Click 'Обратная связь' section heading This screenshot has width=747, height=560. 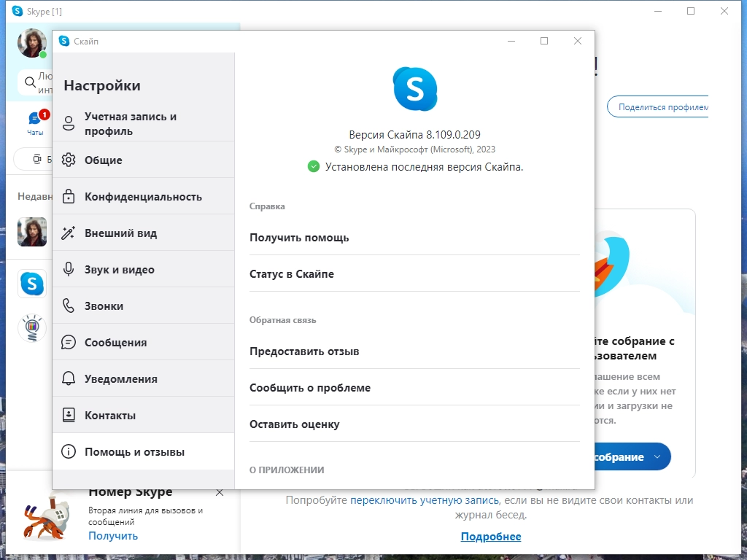(x=283, y=320)
